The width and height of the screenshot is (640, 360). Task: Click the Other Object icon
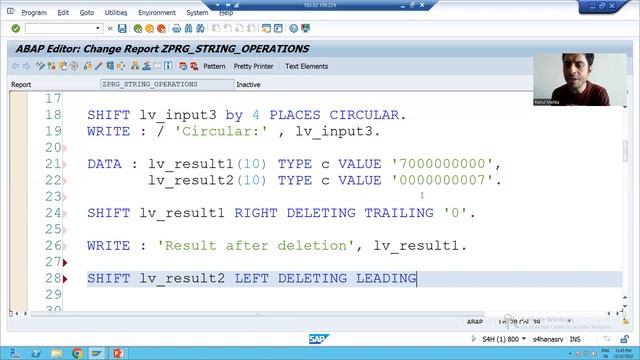point(62,66)
